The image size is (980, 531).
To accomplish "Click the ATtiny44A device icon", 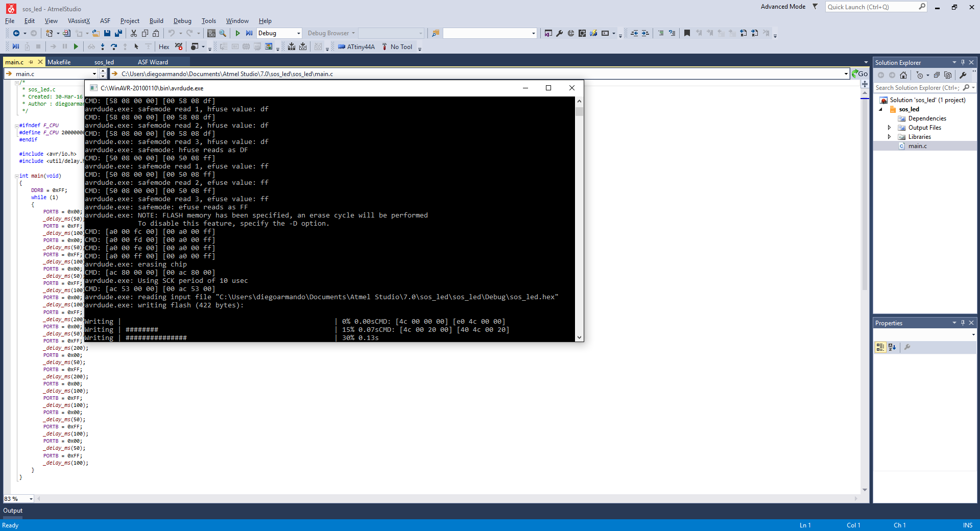I will tap(342, 47).
